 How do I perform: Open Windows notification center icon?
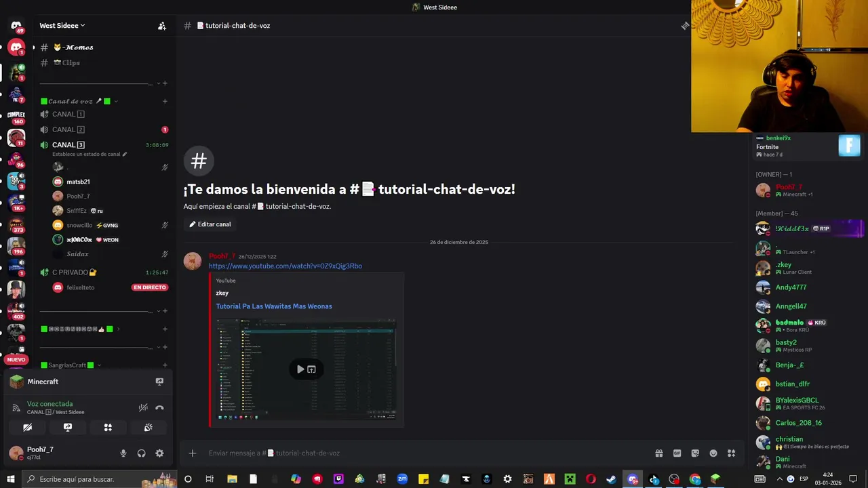tap(852, 479)
